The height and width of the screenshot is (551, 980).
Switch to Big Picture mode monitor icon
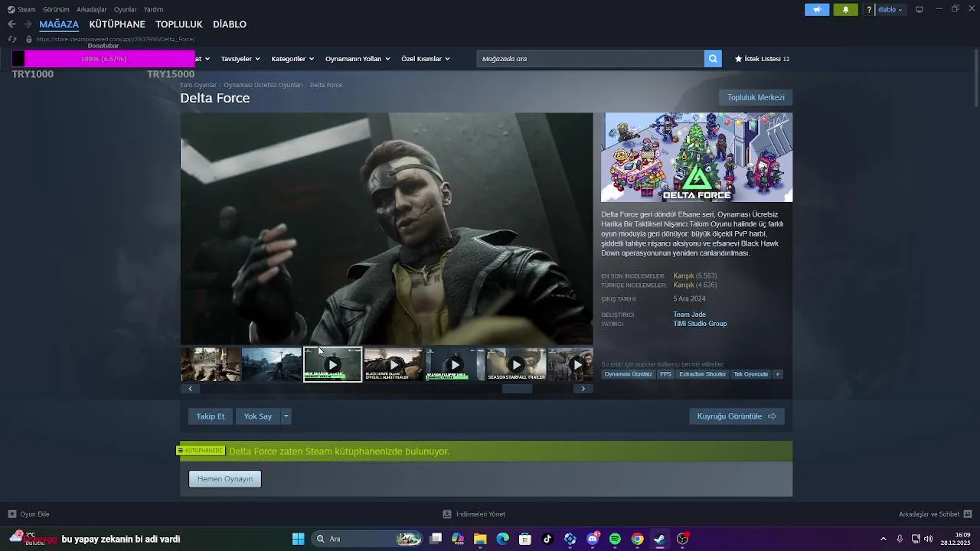pos(920,9)
